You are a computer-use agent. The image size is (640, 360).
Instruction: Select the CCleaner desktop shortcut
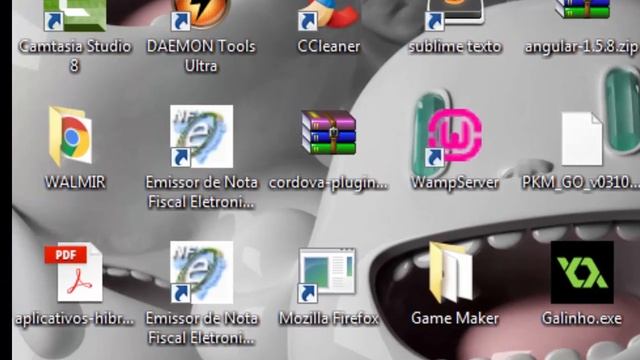pyautogui.click(x=329, y=15)
